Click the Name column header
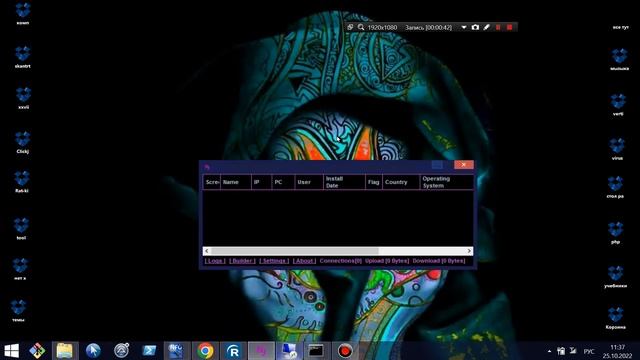The image size is (640, 360). [x=236, y=182]
